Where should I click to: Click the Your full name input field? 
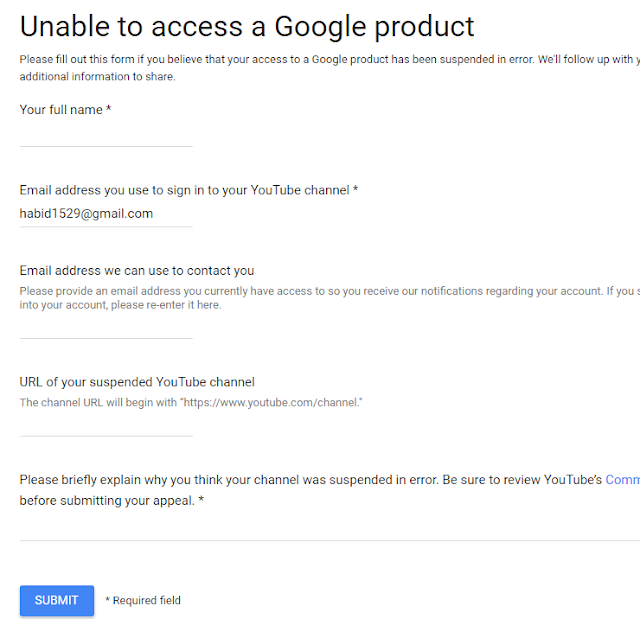click(106, 136)
